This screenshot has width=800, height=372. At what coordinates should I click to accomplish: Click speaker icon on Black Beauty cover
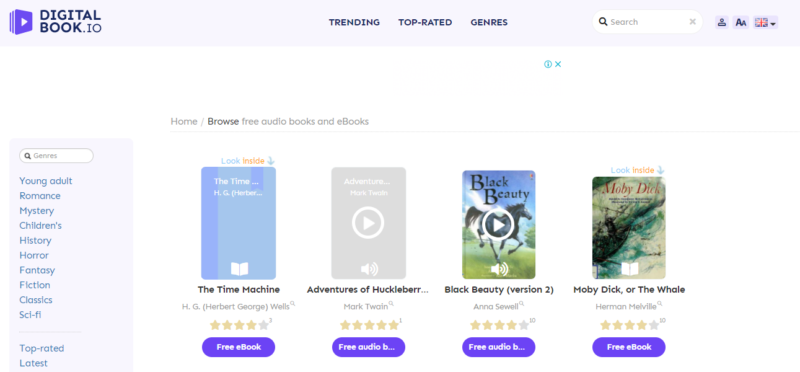coord(499,269)
